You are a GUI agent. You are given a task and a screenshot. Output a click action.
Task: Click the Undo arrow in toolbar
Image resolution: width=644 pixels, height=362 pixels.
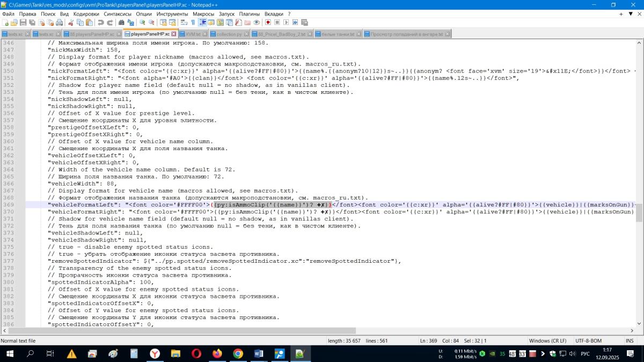click(x=100, y=23)
